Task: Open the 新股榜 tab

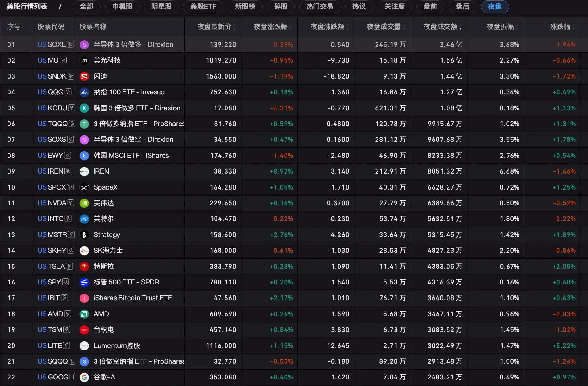Action: (x=245, y=7)
